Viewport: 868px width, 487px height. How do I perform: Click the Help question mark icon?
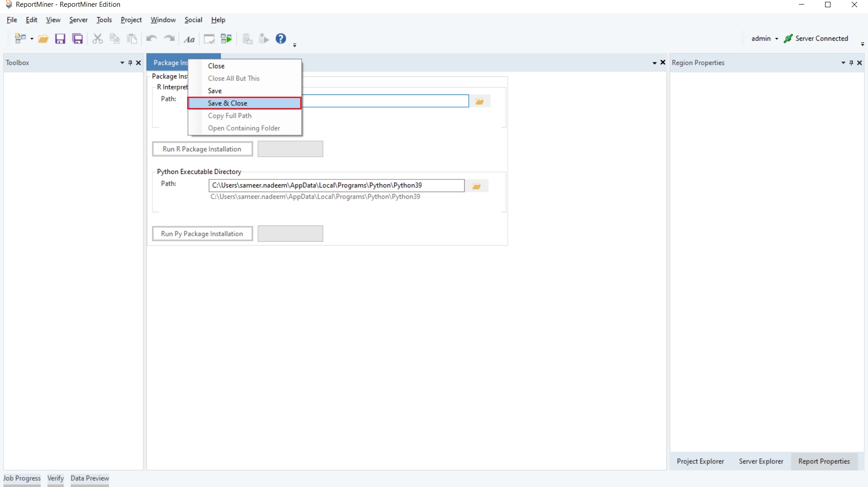(281, 39)
